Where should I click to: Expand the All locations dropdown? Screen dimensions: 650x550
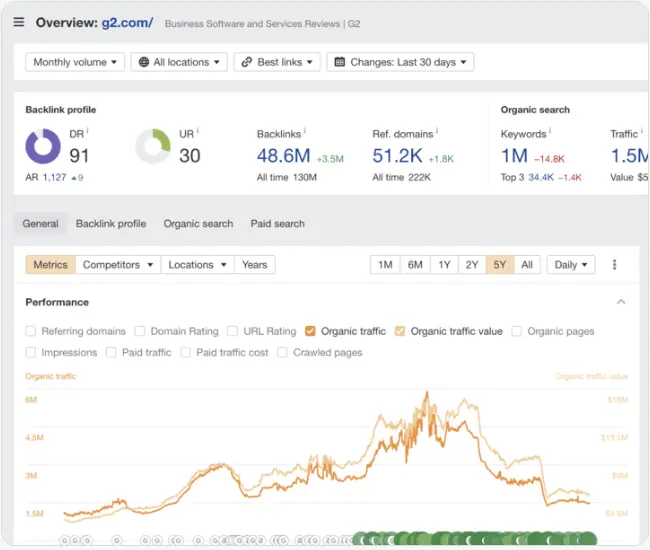point(179,62)
